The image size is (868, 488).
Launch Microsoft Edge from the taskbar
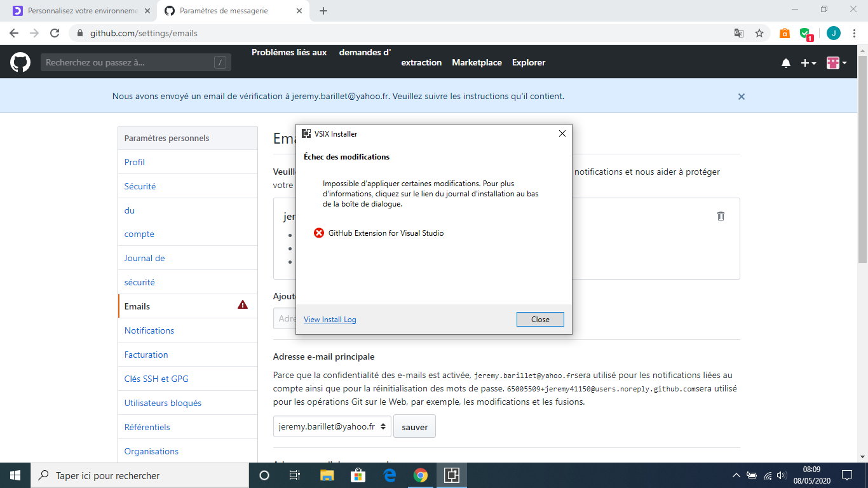point(389,475)
